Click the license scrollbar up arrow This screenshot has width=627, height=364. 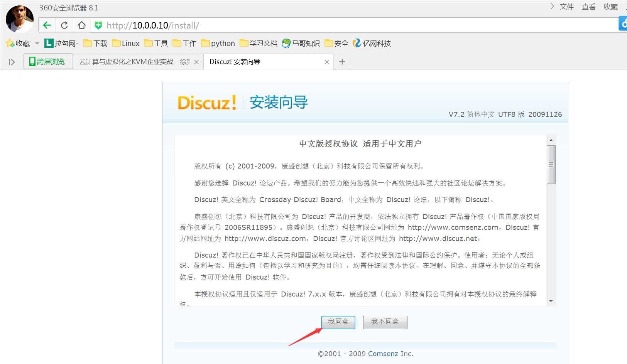551,140
